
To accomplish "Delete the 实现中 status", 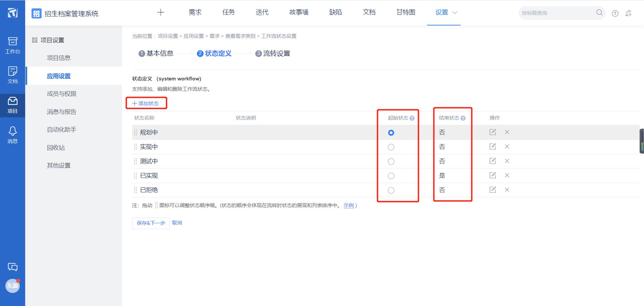I will [507, 146].
